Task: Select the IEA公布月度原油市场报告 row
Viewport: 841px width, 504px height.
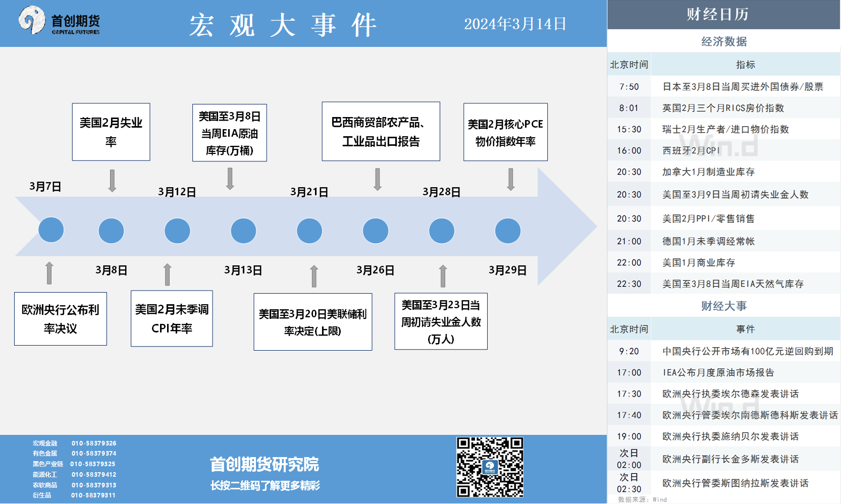Action: [x=723, y=372]
